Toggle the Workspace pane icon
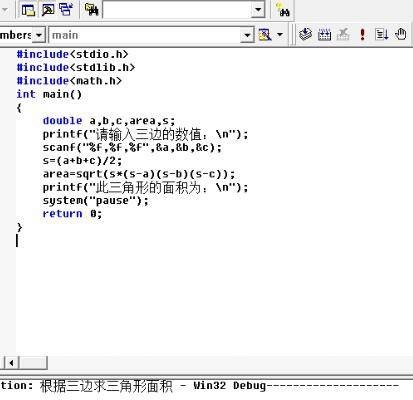 click(x=28, y=10)
